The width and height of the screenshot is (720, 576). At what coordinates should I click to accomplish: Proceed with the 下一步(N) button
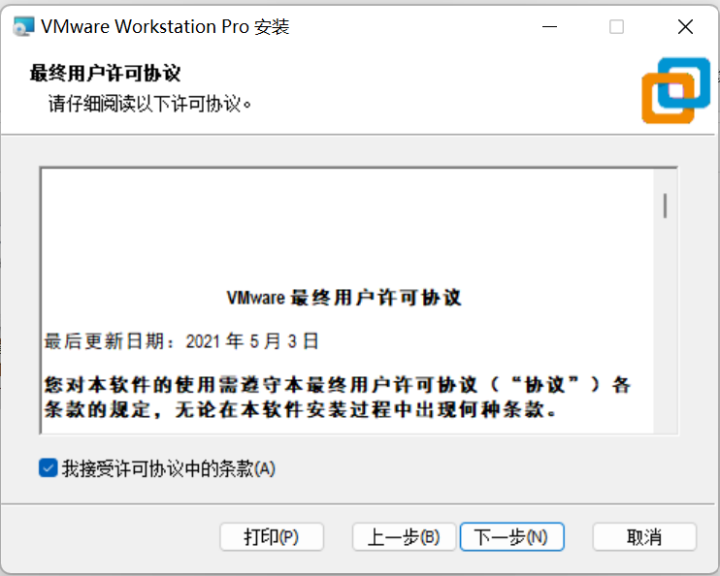[x=512, y=536]
